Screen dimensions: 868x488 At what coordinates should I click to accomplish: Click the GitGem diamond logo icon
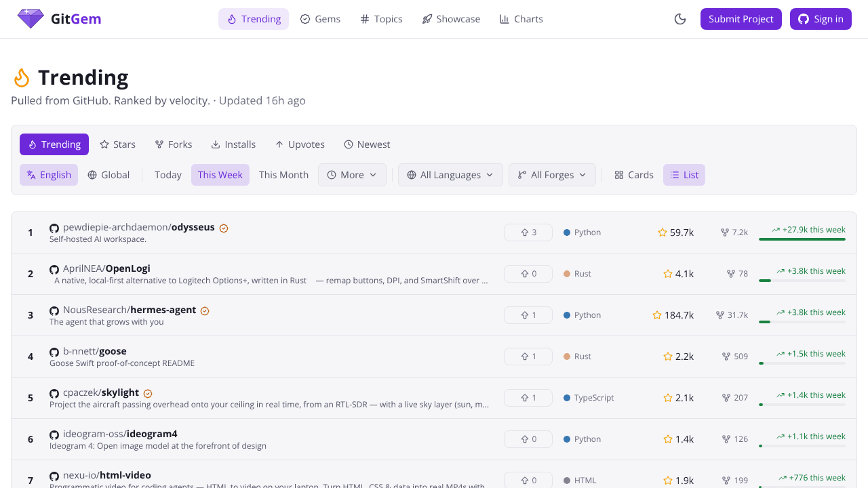point(31,19)
